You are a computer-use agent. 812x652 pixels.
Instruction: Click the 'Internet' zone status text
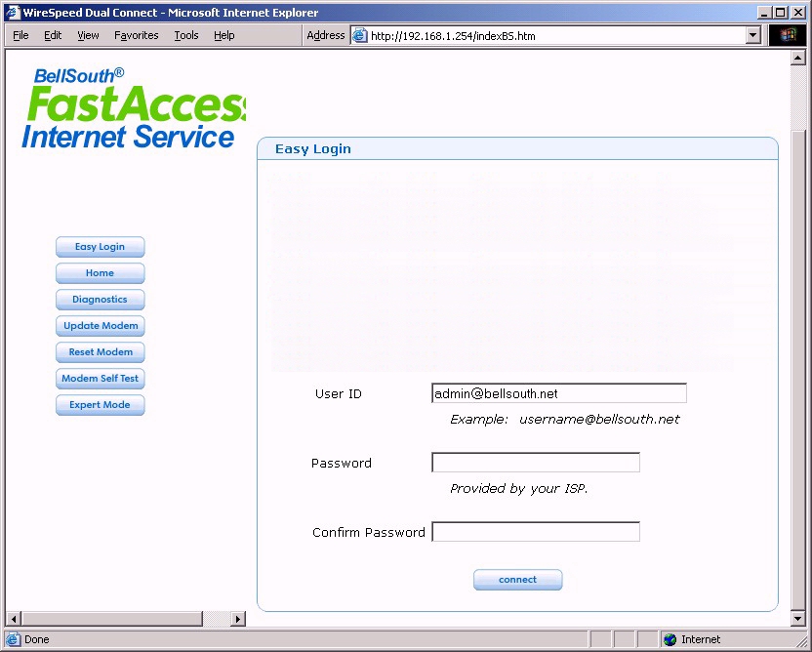click(x=701, y=639)
